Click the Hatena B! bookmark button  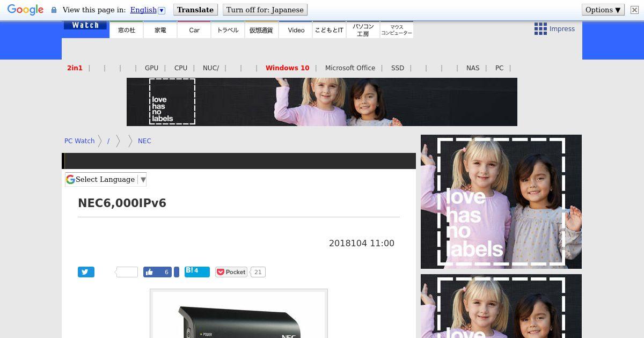coord(197,271)
